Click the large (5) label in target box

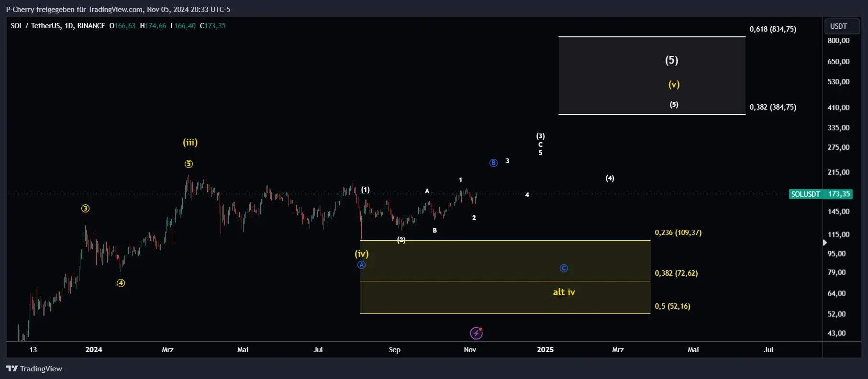tap(672, 60)
